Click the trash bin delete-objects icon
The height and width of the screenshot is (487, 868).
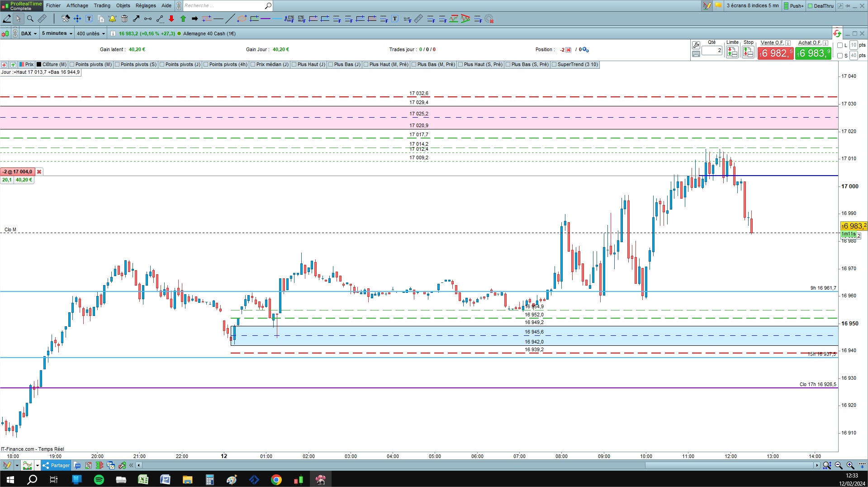tap(124, 19)
